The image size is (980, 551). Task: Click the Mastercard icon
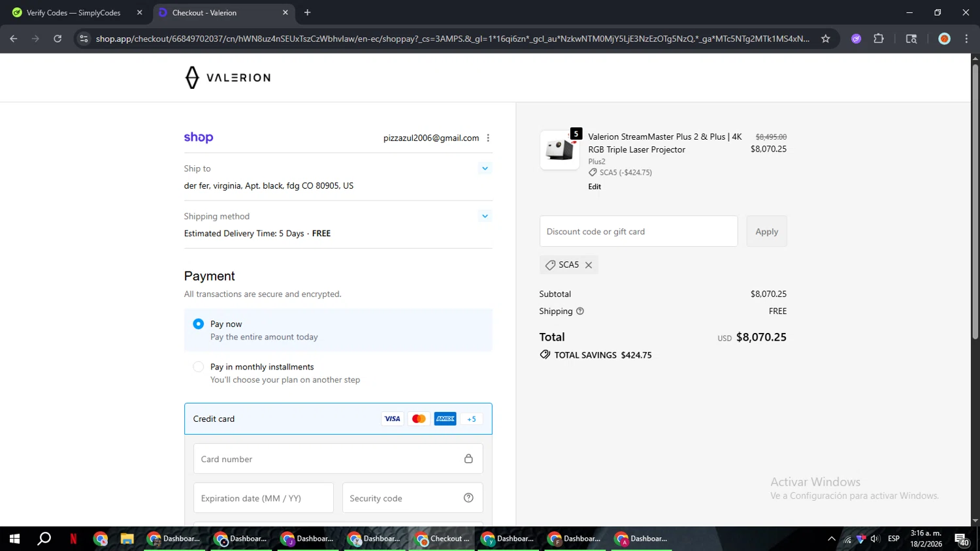[419, 419]
